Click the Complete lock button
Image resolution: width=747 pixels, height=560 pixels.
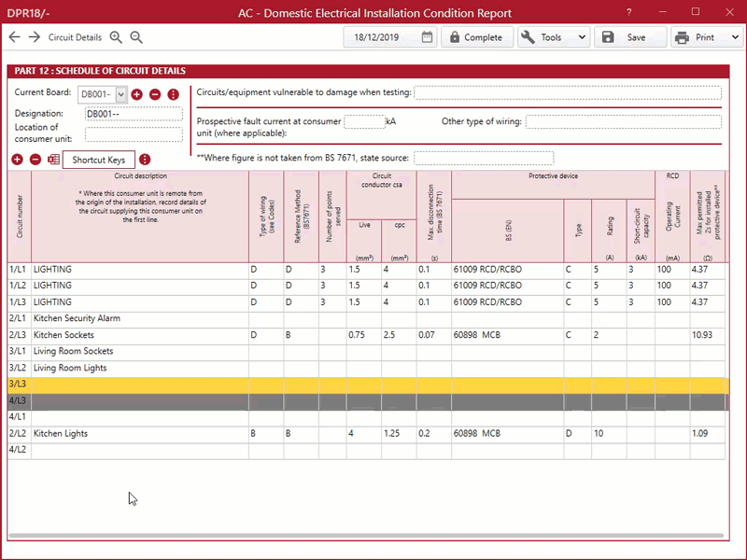[477, 37]
